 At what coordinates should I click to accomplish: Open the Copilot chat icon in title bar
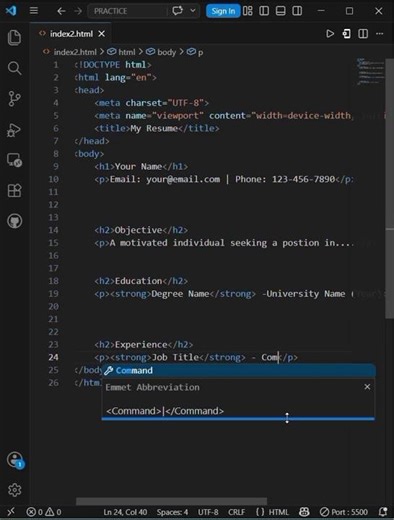click(177, 11)
